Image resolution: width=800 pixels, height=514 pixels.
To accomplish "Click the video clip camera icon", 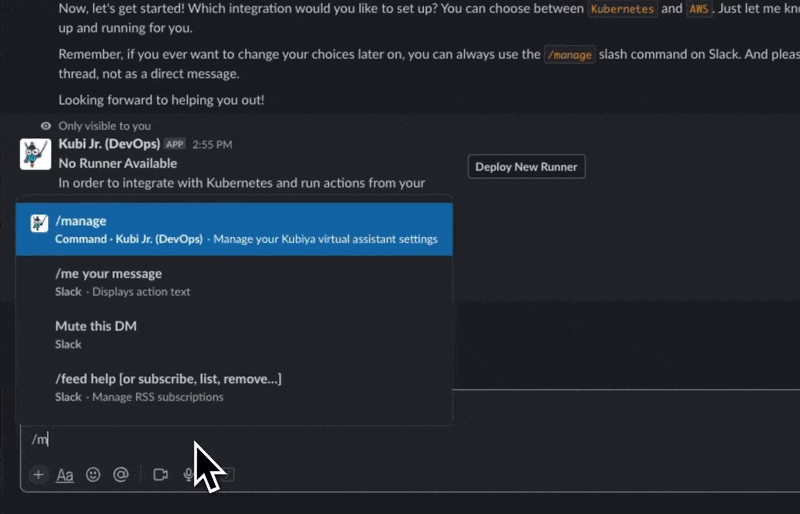I will coord(160,475).
